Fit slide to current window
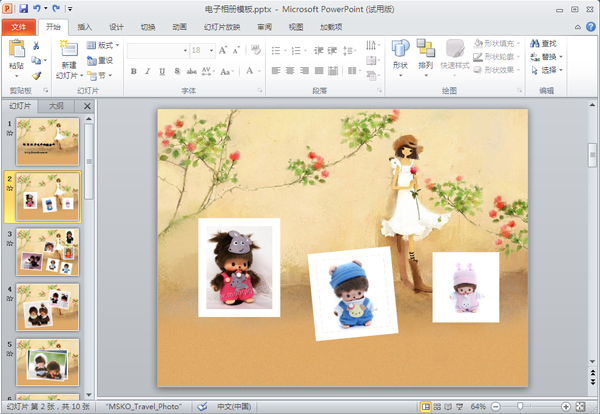Image resolution: width=600 pixels, height=414 pixels. click(580, 406)
